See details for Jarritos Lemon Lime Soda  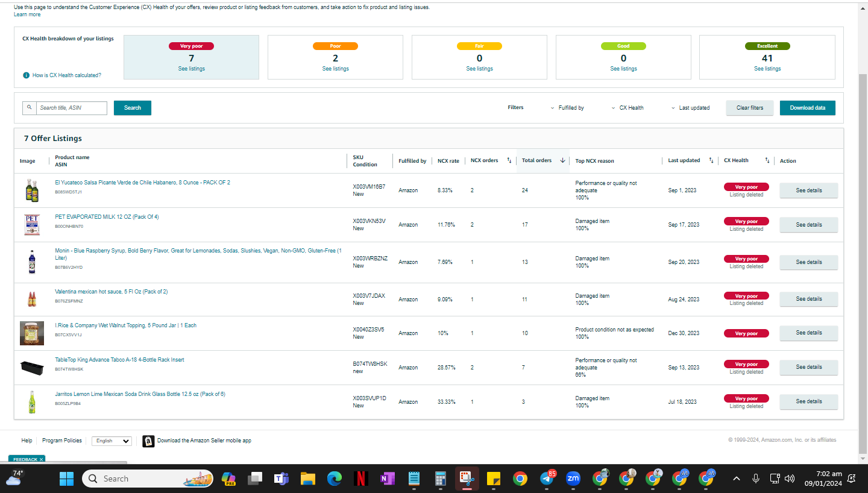(x=809, y=401)
